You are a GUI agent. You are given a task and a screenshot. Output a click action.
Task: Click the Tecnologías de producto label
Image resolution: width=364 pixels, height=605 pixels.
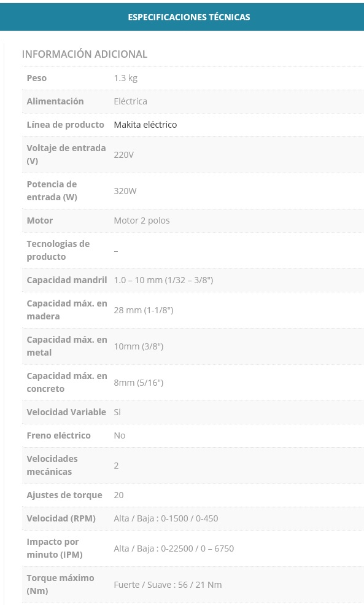[x=58, y=251]
